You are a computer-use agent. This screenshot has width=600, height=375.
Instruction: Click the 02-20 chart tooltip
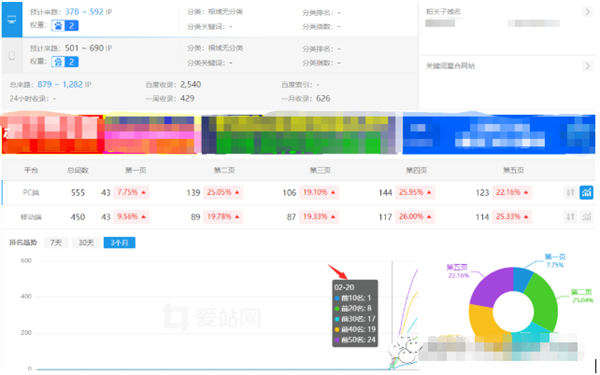coord(355,313)
